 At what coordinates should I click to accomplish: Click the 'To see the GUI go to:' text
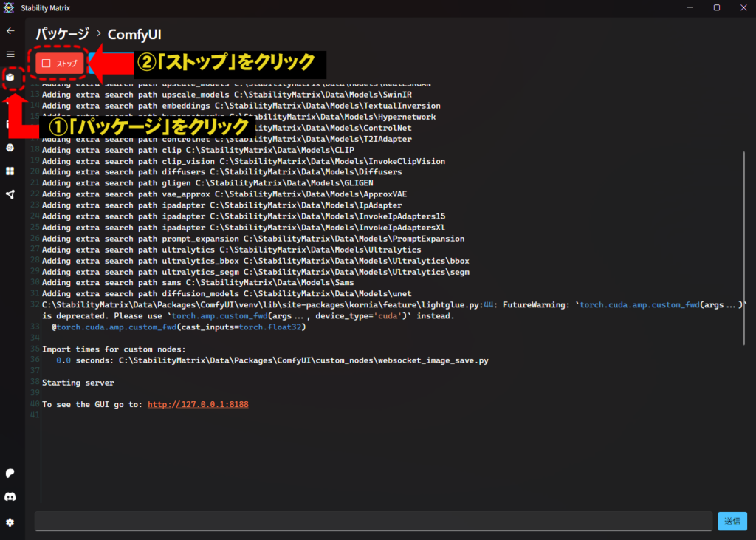(92, 404)
